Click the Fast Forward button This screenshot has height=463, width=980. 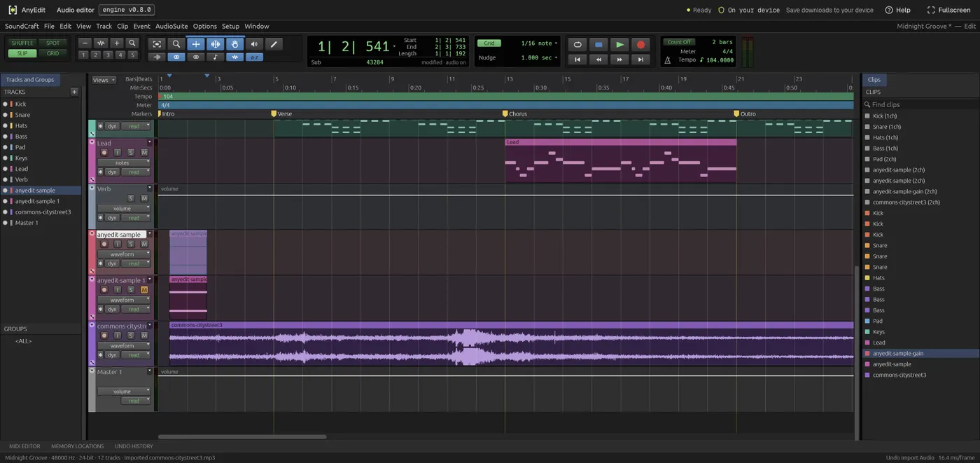619,60
